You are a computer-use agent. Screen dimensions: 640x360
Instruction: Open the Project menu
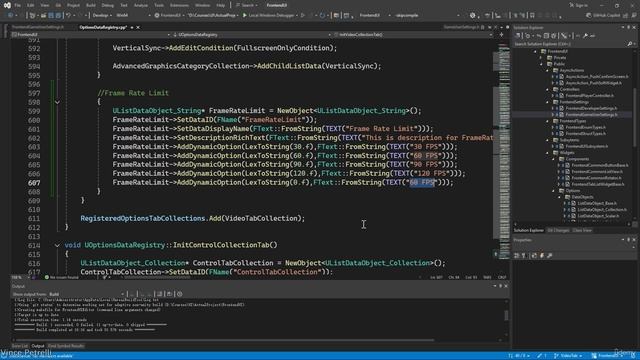(x=73, y=5)
